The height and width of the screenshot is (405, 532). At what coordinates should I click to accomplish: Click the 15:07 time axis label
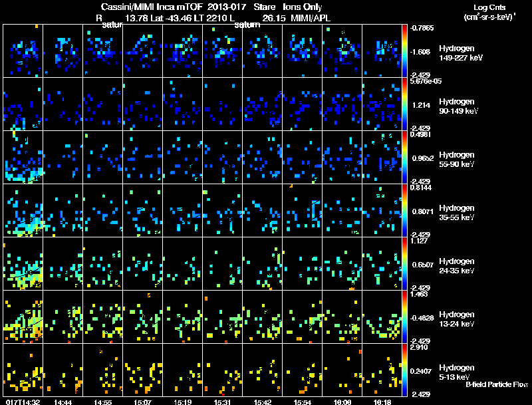tap(142, 402)
